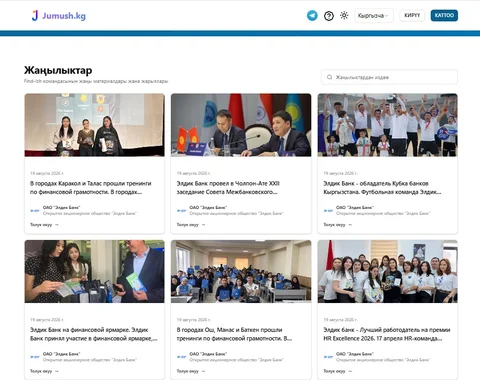This screenshot has width=480, height=380.
Task: Click ОАО "Элдик Банк" name in Чолпон-Ате card
Action: click(208, 207)
